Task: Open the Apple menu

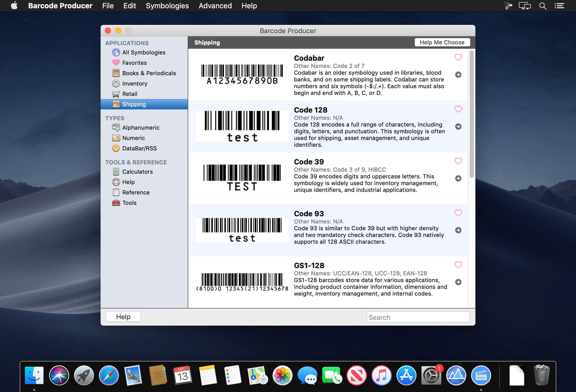Action: (x=14, y=5)
